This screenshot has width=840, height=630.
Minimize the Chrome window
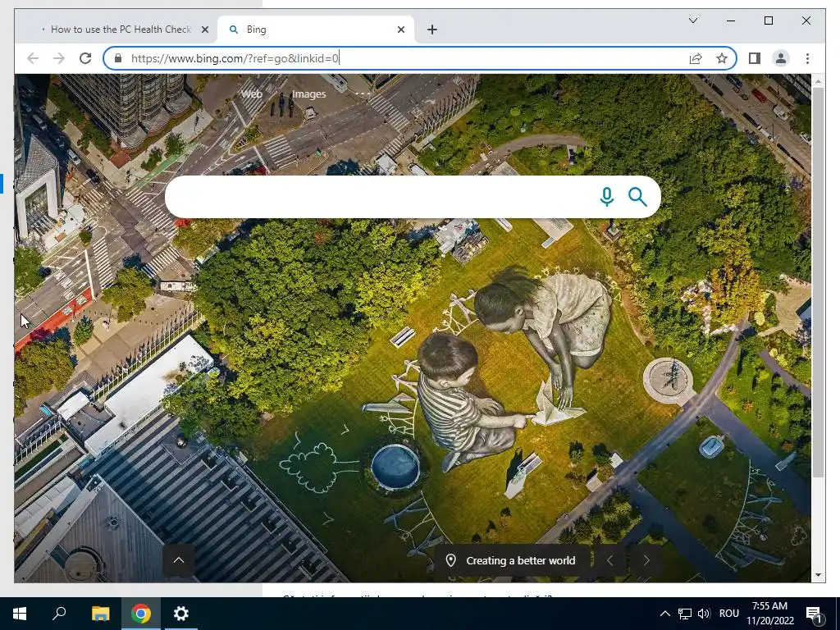[731, 21]
